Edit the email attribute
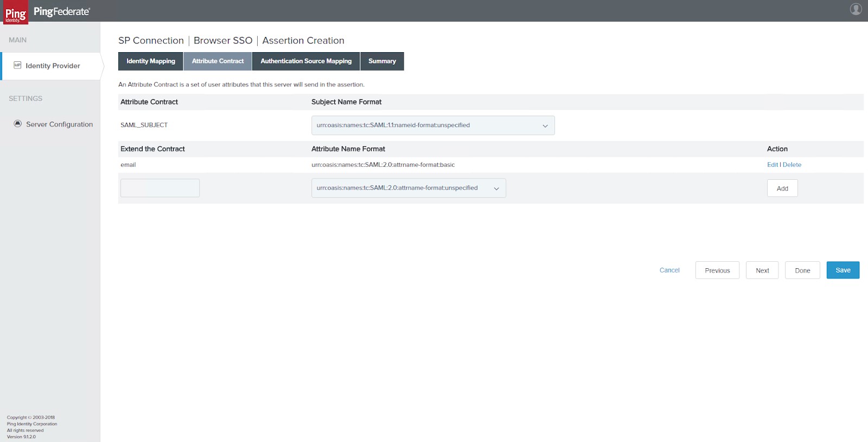Image resolution: width=868 pixels, height=442 pixels. 772,165
